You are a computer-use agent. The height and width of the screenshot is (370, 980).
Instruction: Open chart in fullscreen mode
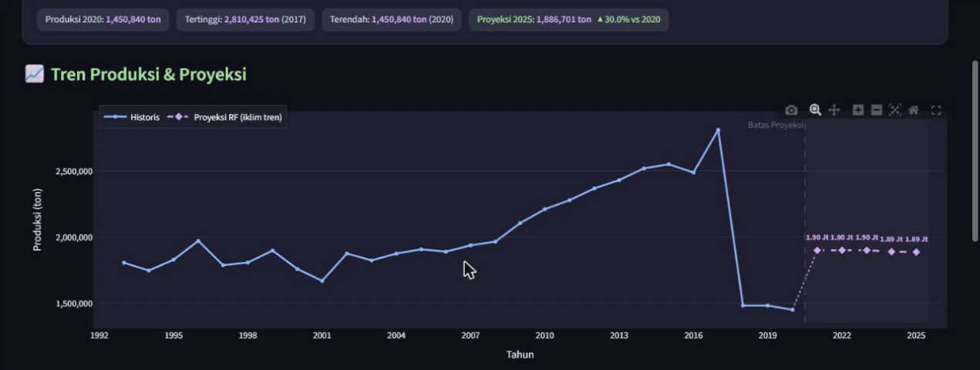click(x=937, y=110)
